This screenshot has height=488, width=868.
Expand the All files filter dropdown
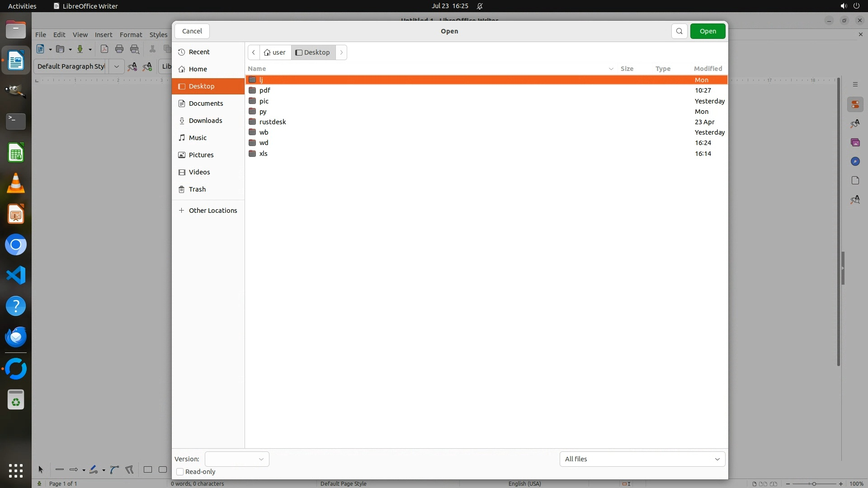click(x=642, y=459)
